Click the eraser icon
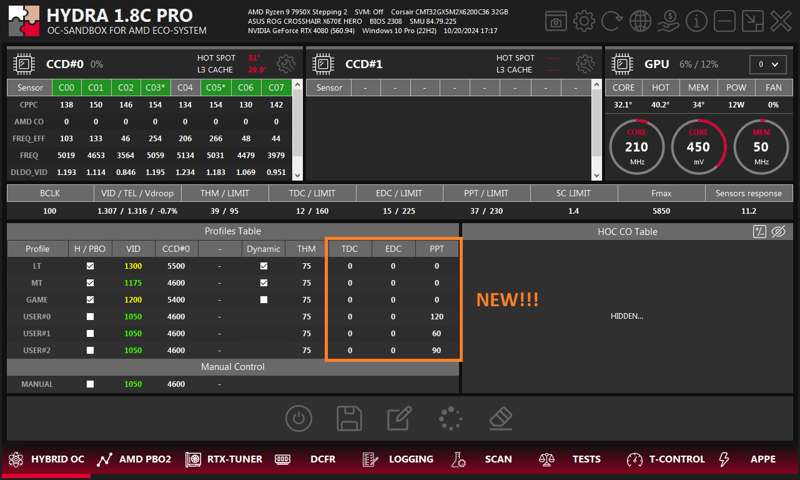800x480 pixels. coord(502,418)
